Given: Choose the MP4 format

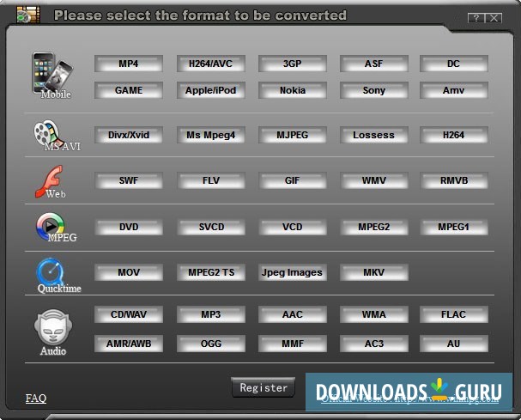Looking at the screenshot, I should [129, 64].
